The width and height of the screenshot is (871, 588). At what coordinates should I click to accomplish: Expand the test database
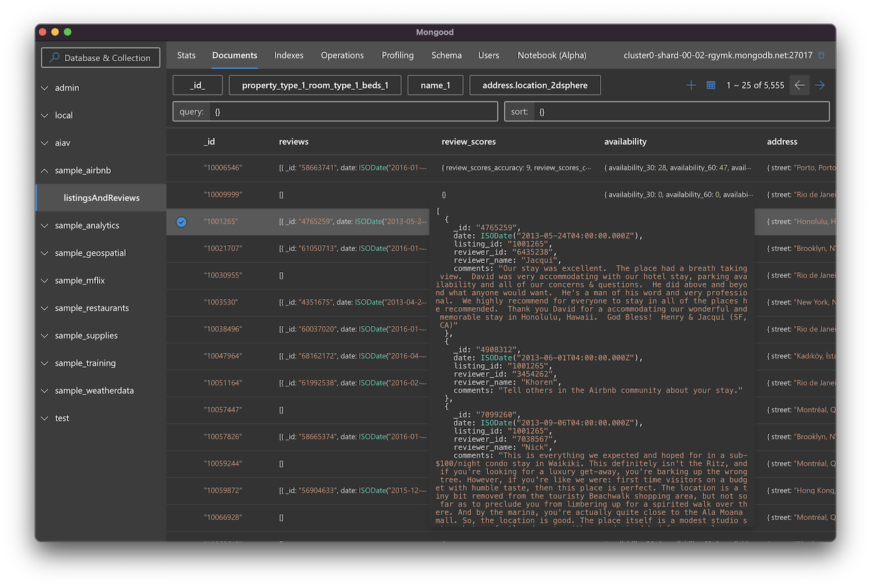point(44,418)
